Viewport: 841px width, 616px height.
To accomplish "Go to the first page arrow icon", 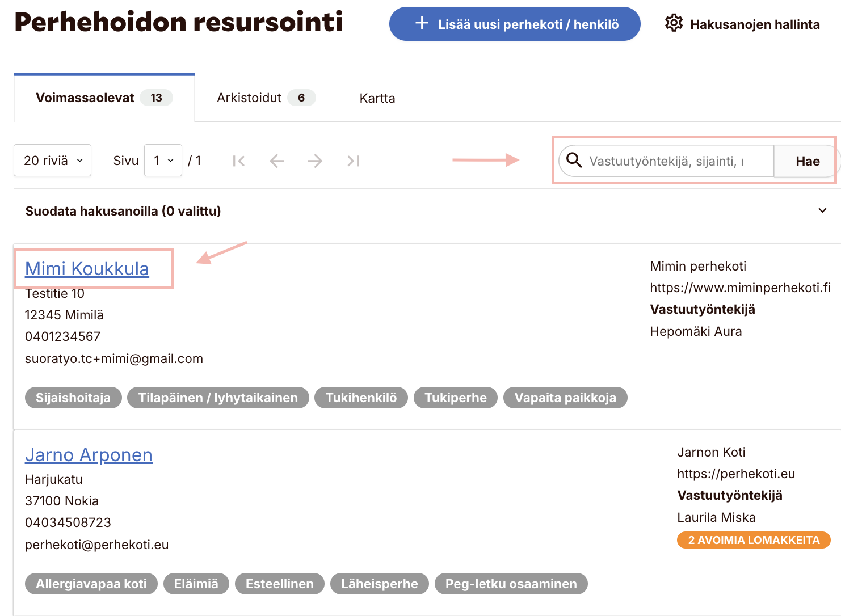I will (239, 161).
